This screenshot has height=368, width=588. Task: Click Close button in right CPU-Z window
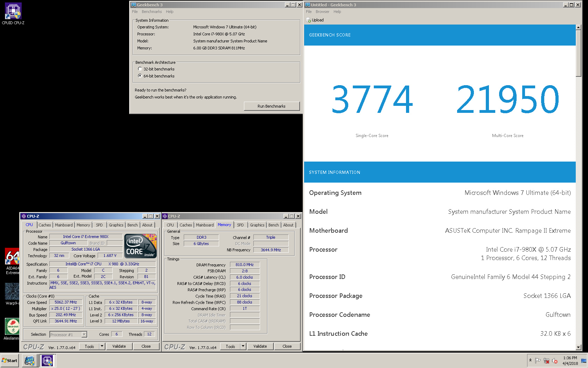click(287, 346)
